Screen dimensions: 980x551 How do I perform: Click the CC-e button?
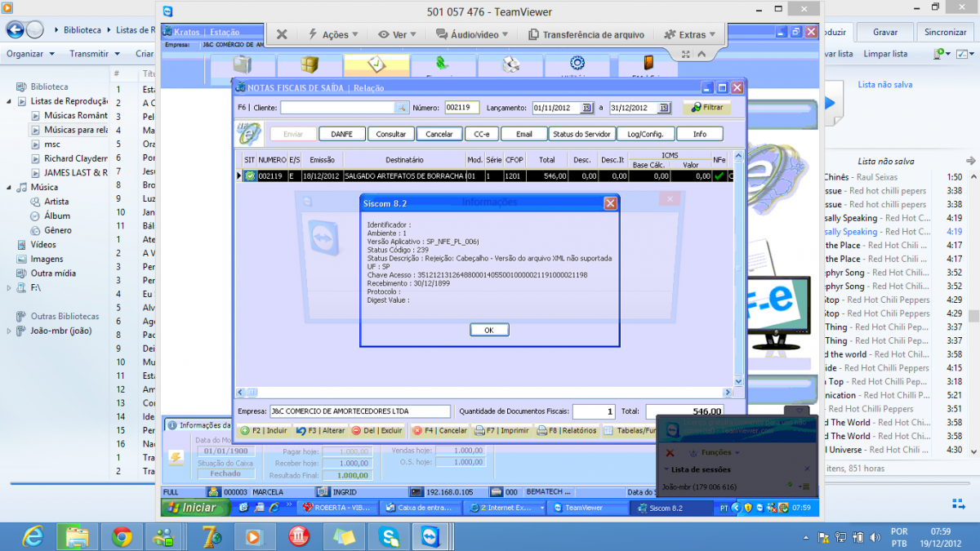[481, 134]
